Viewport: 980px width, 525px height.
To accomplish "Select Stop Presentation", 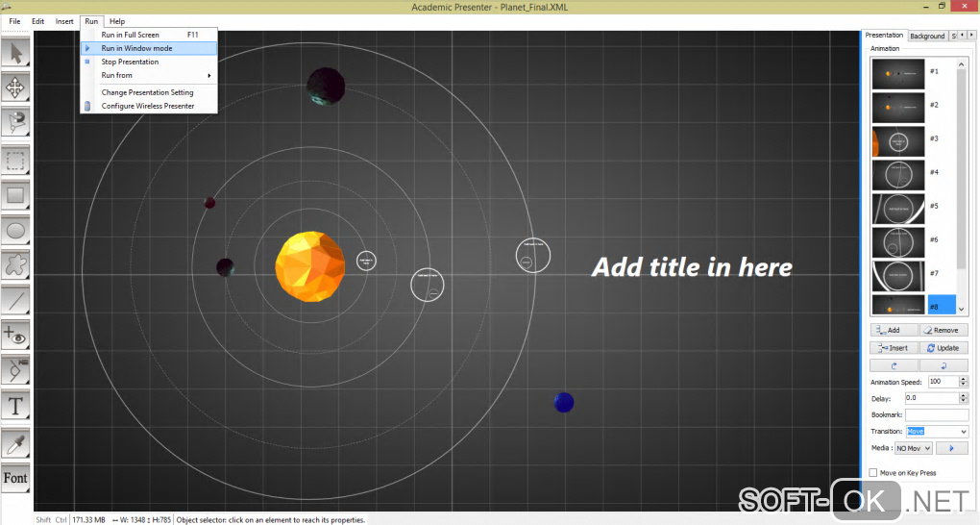I will coord(149,62).
